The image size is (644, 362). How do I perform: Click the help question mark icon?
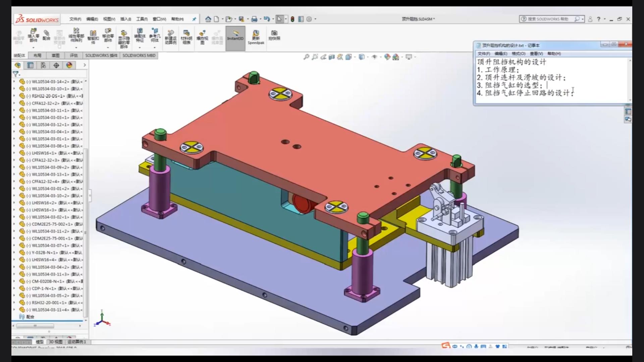click(x=598, y=19)
